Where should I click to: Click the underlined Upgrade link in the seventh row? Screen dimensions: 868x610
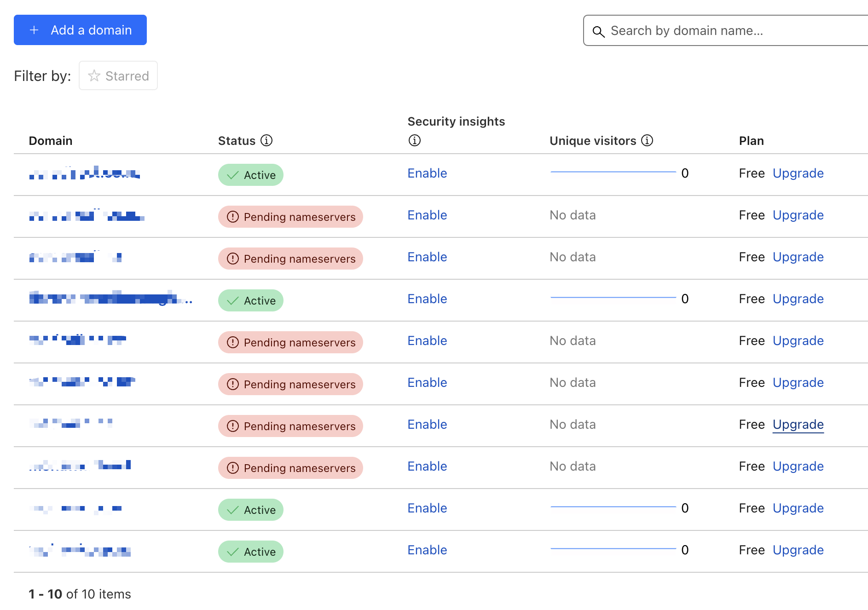click(x=798, y=425)
